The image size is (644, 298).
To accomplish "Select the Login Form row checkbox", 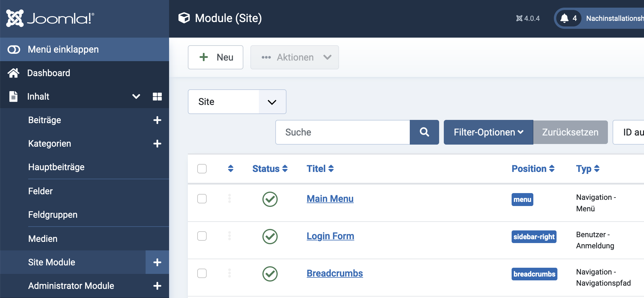I will pos(202,236).
